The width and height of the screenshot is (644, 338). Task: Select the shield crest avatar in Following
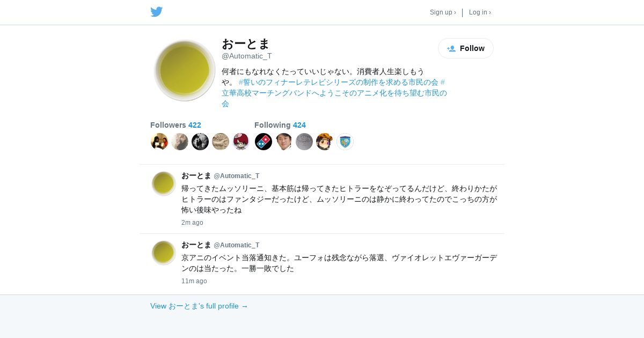[345, 142]
